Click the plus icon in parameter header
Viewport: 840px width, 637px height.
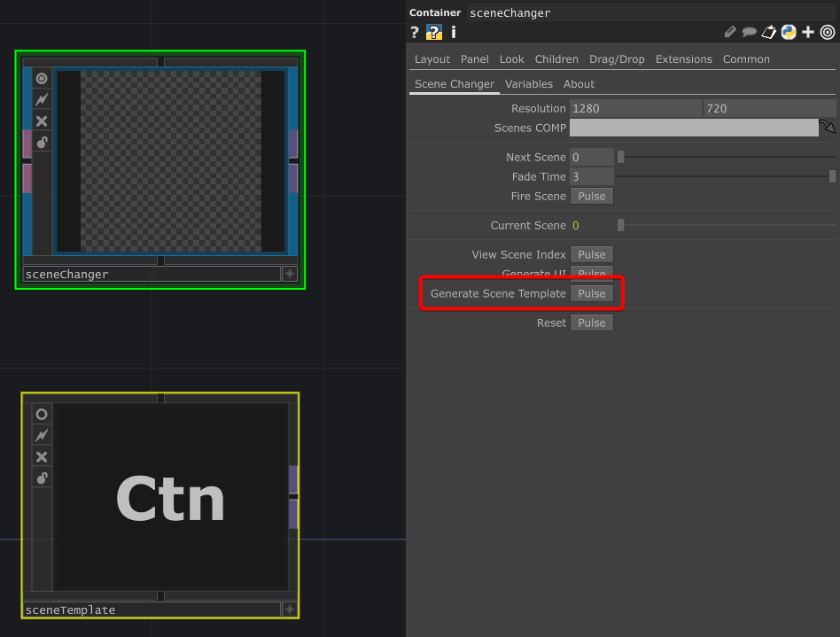(x=807, y=32)
